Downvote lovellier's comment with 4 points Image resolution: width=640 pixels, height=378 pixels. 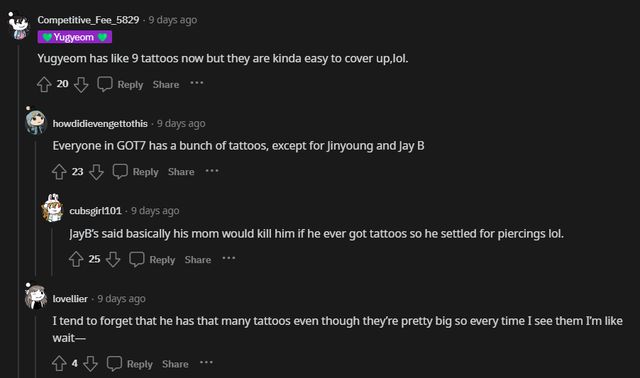pyautogui.click(x=90, y=363)
